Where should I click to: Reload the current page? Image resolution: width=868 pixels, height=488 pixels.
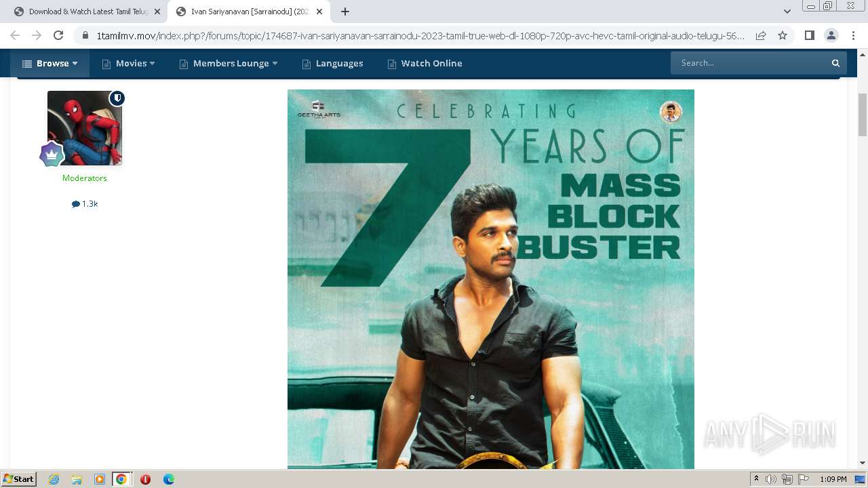pyautogui.click(x=58, y=35)
